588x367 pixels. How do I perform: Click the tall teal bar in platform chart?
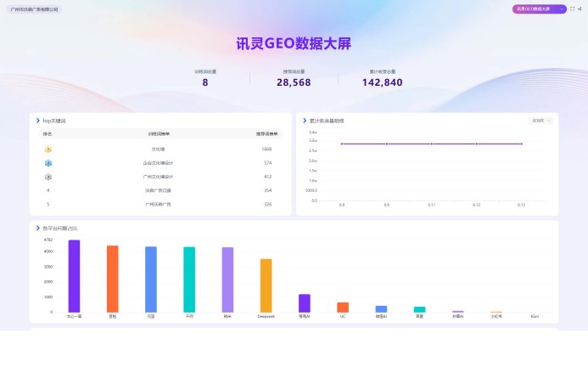(189, 279)
